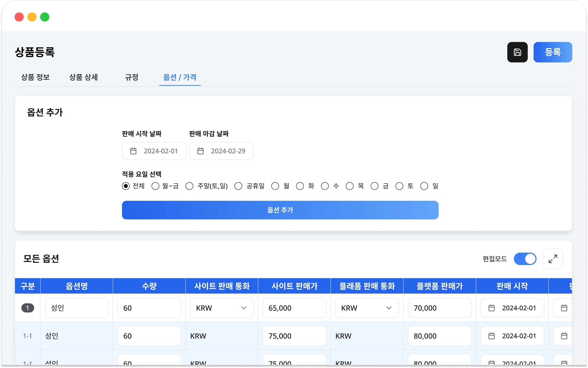Open site currency KRW dropdown in row 1
This screenshot has height=368, width=588.
pyautogui.click(x=222, y=308)
